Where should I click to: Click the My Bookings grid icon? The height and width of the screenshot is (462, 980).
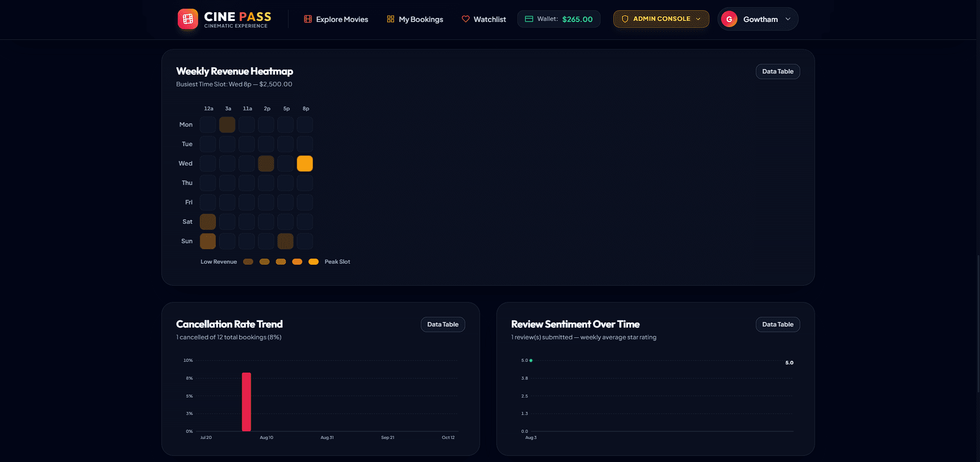[x=391, y=19]
